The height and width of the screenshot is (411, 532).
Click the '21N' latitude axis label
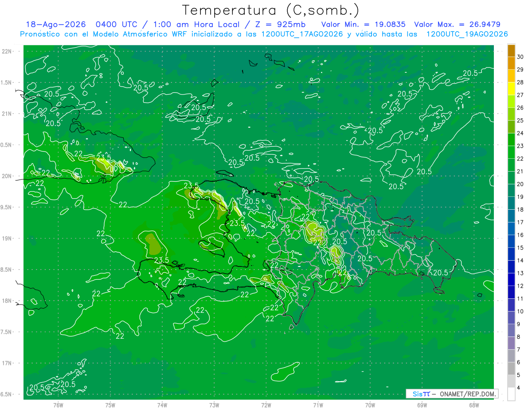8,114
